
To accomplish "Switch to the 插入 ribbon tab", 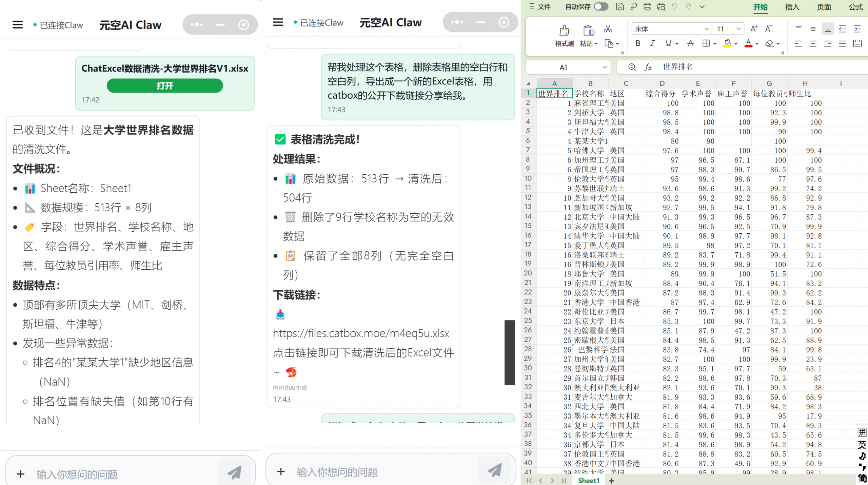I will pos(792,7).
